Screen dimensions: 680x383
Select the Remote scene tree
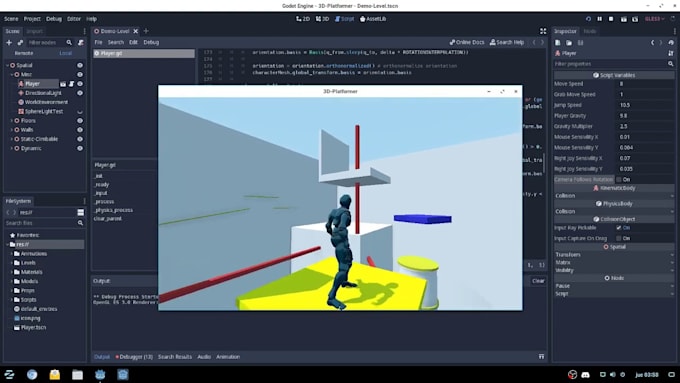click(x=24, y=53)
